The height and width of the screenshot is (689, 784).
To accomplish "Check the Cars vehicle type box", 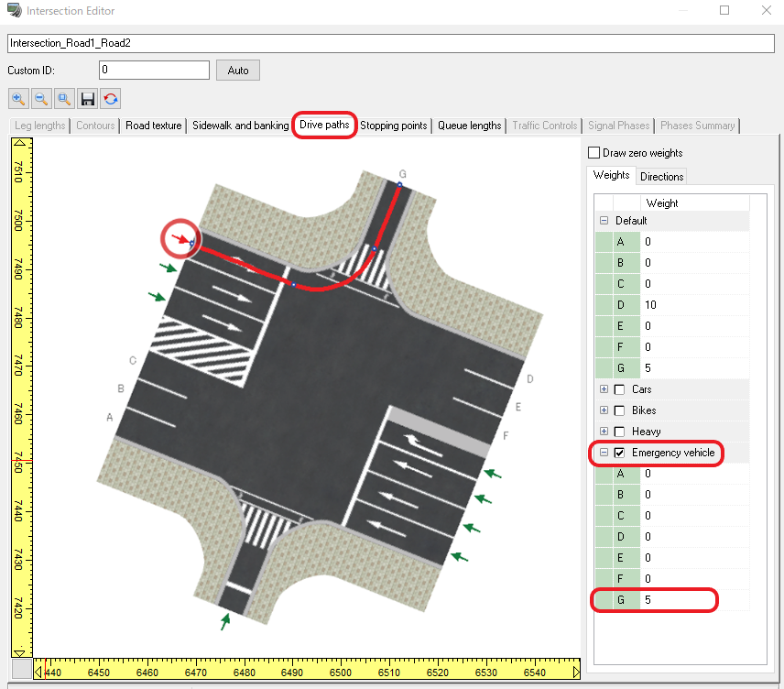I will tap(619, 389).
